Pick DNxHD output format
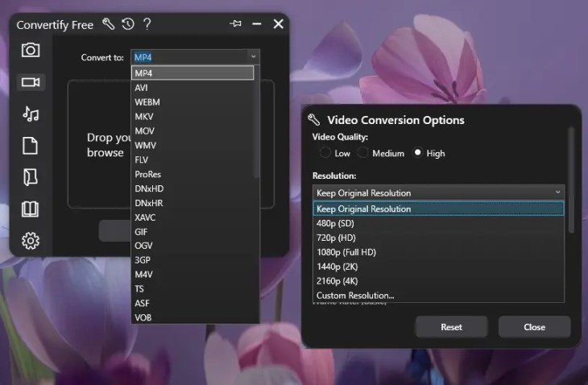This screenshot has height=385, width=588. tap(193, 188)
